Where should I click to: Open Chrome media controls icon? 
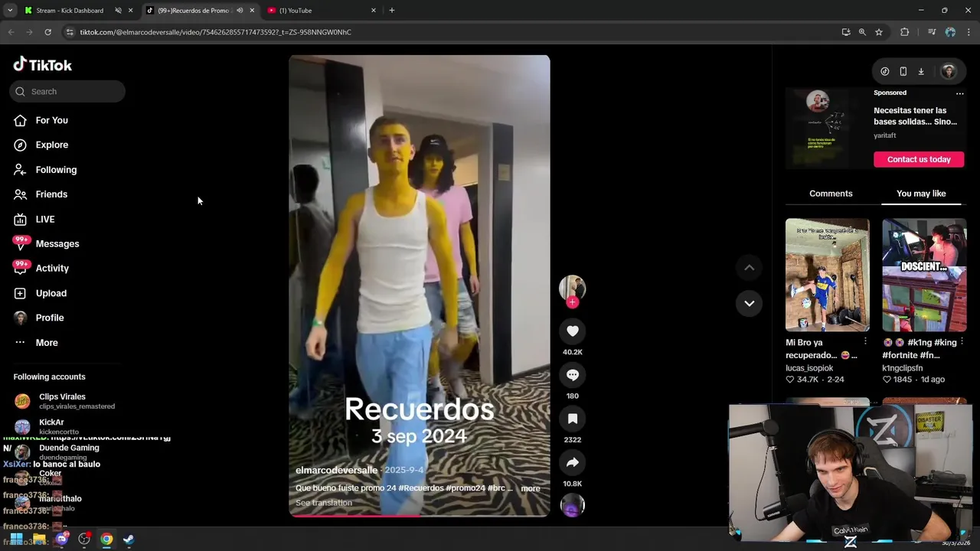[932, 32]
